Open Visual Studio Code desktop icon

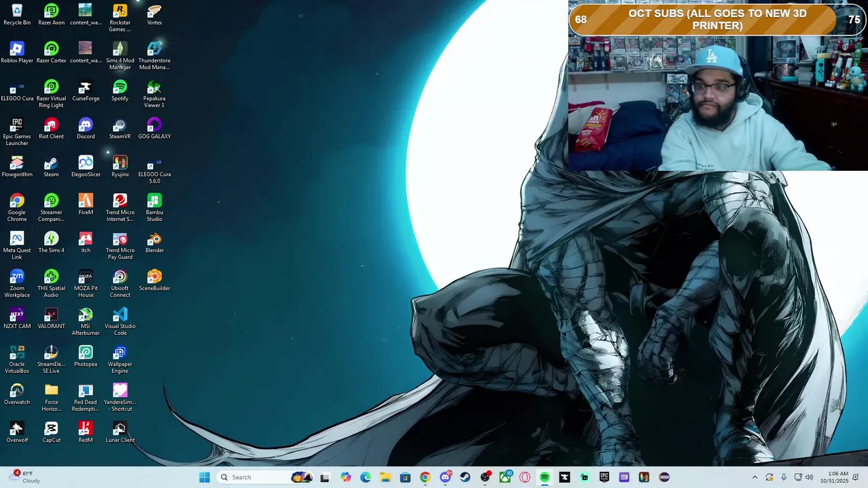point(120,321)
